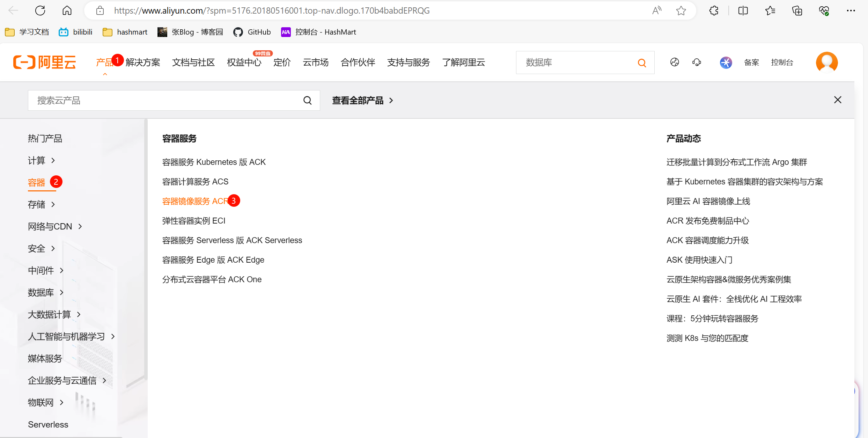Open the GitHub bookmark
Screen dimensions: 868x438
pyautogui.click(x=252, y=32)
